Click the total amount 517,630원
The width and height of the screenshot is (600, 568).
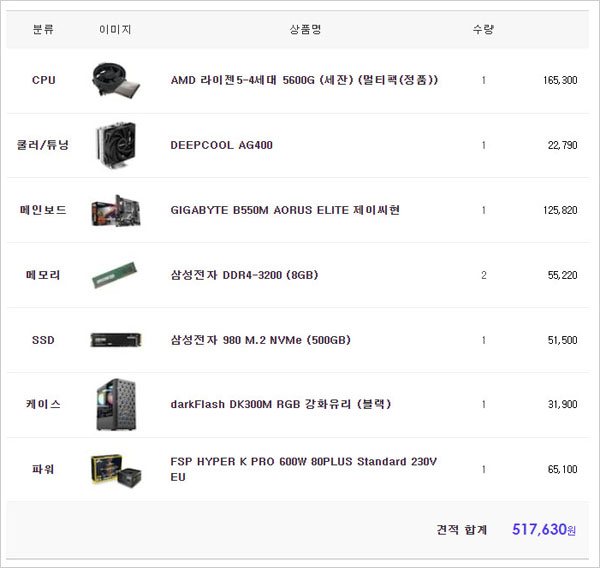pyautogui.click(x=544, y=530)
